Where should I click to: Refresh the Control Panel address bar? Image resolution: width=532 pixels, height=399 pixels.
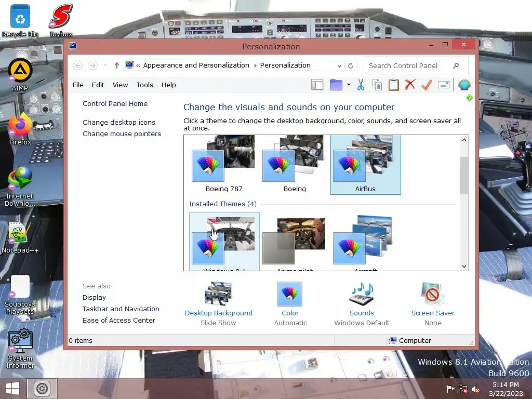[x=351, y=65]
